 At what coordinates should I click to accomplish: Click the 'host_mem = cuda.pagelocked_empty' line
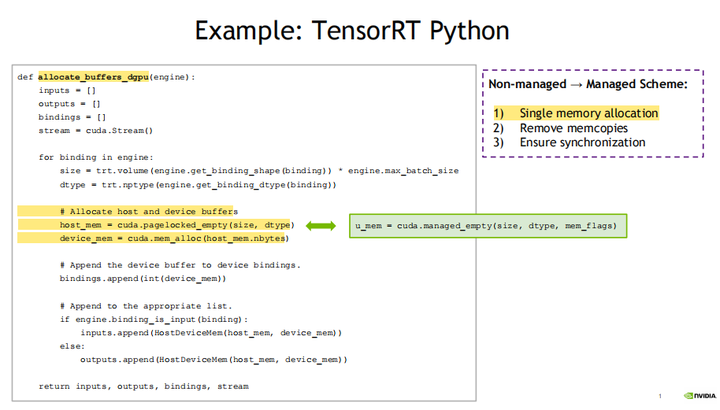[177, 225]
